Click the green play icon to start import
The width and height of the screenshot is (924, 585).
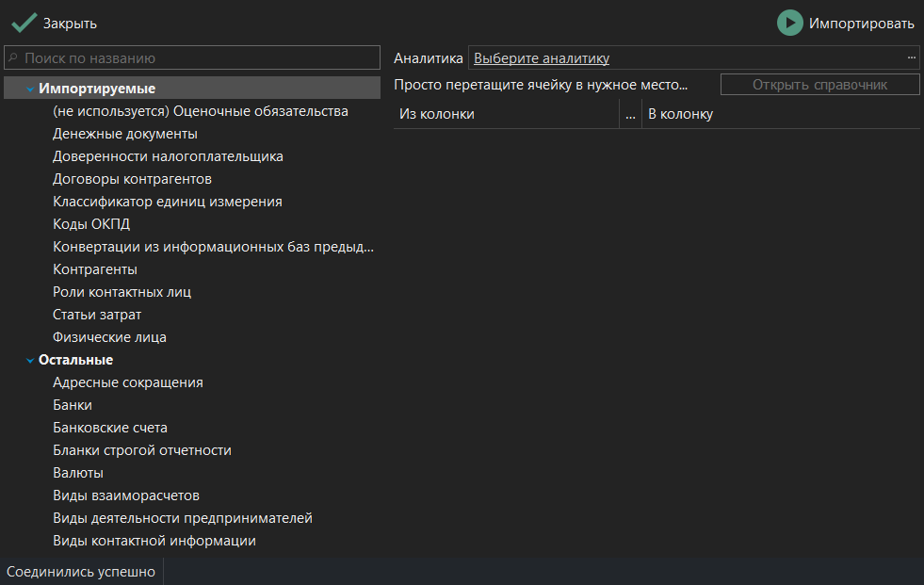792,23
